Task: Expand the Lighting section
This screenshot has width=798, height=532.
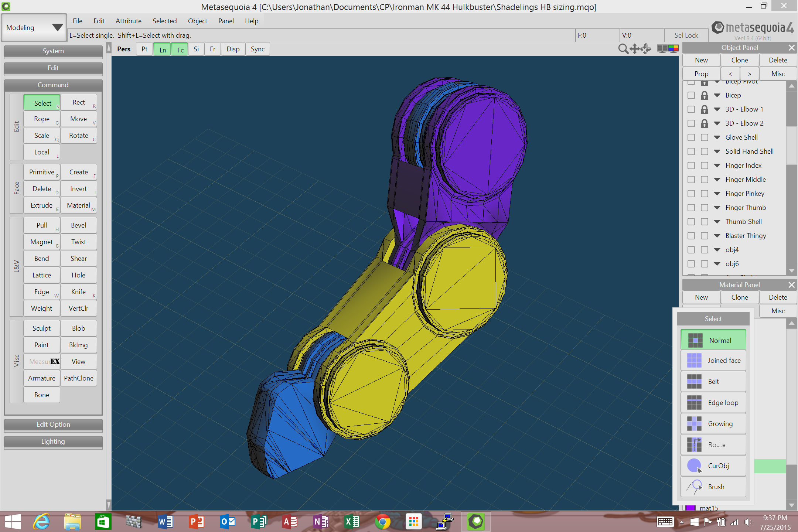Action: point(53,441)
